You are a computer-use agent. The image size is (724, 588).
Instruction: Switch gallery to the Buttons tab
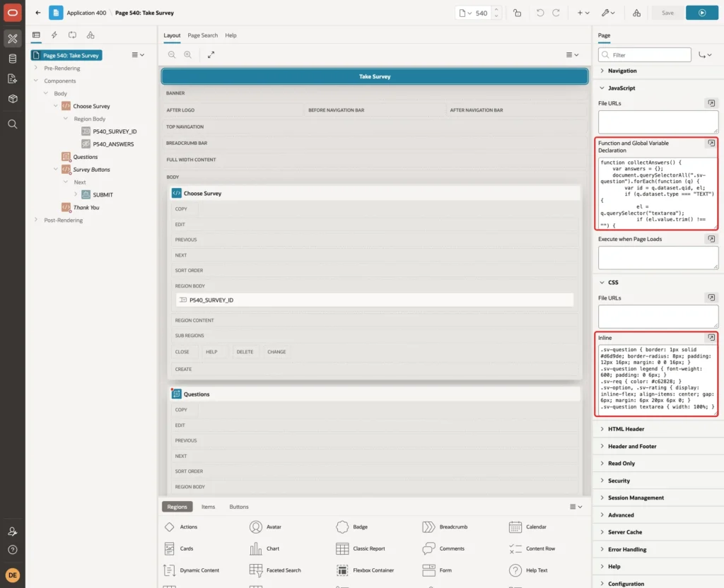(239, 507)
